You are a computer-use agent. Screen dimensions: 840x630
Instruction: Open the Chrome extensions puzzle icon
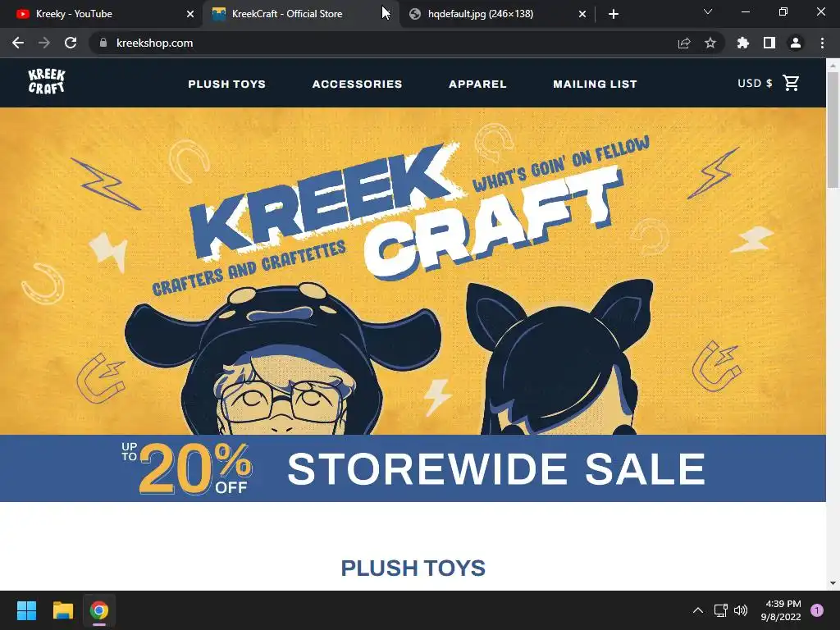click(x=743, y=43)
